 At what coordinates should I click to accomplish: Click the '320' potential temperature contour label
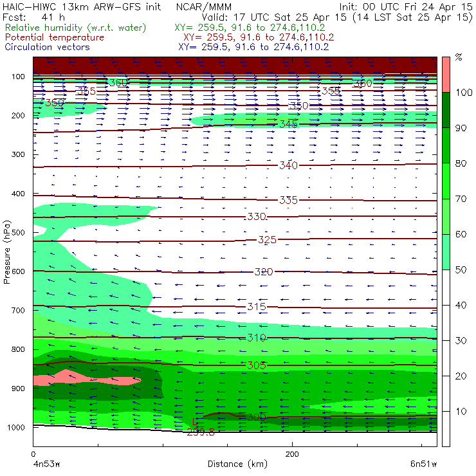pos(264,271)
